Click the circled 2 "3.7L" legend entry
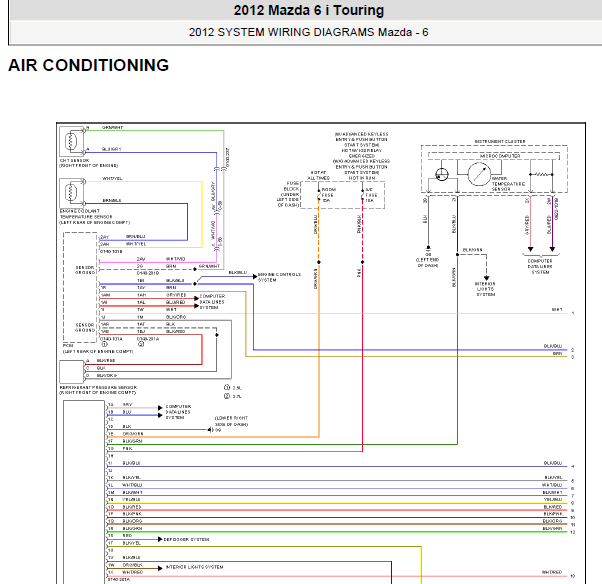 click(x=233, y=396)
